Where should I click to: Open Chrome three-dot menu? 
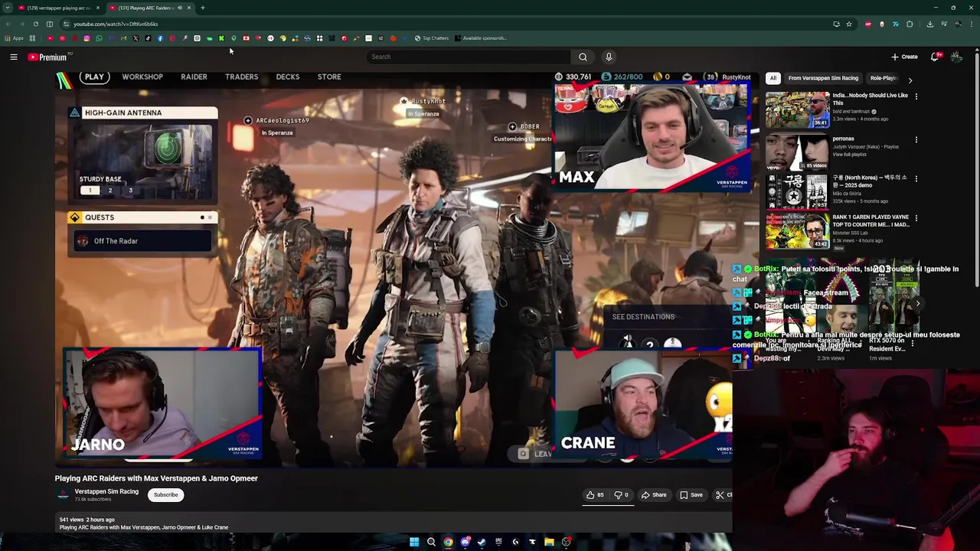coord(972,24)
